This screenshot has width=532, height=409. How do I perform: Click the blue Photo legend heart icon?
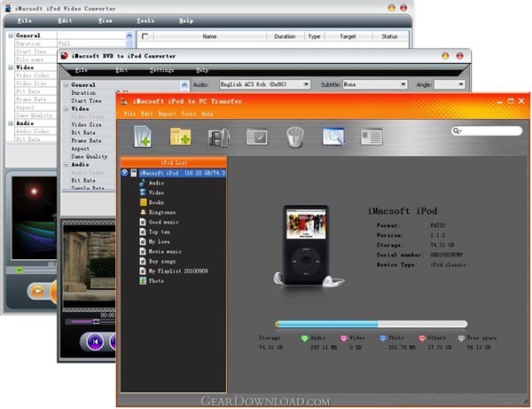coord(383,338)
